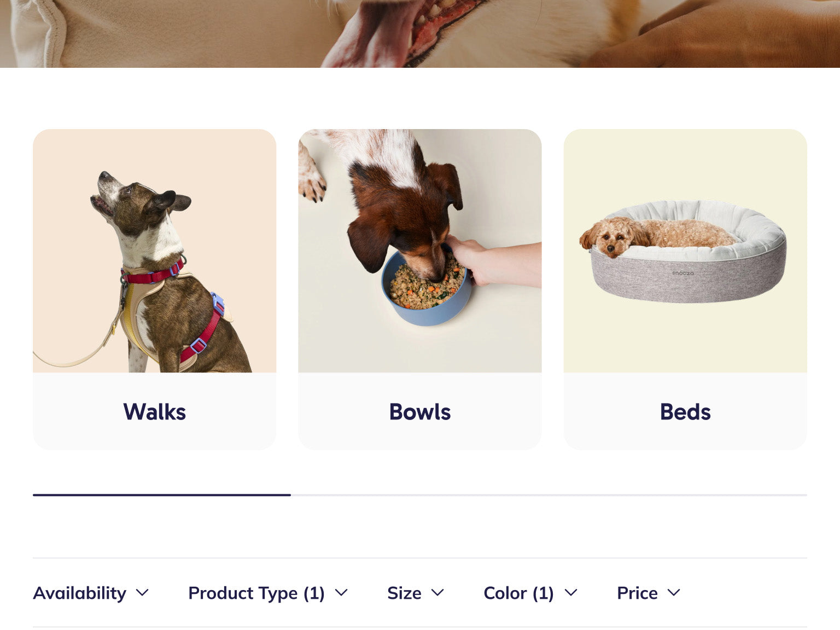Click the hero banner dog photo
The image size is (840, 630).
tap(420, 34)
